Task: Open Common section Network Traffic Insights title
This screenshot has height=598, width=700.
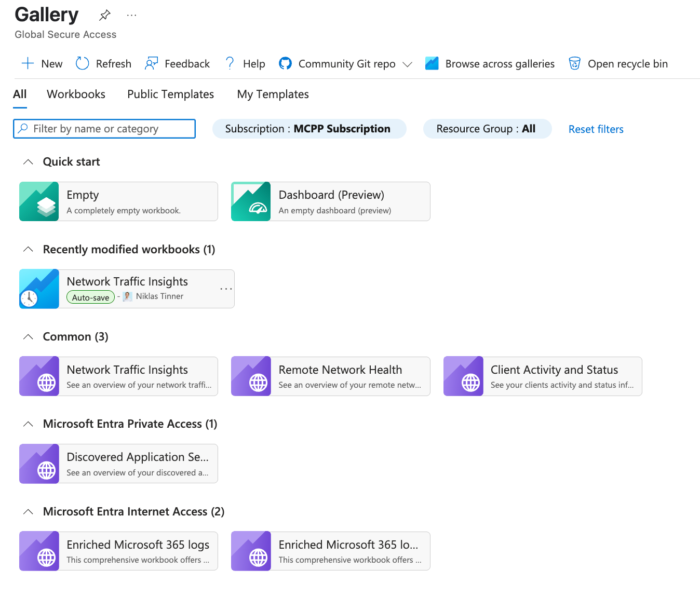Action: click(127, 370)
